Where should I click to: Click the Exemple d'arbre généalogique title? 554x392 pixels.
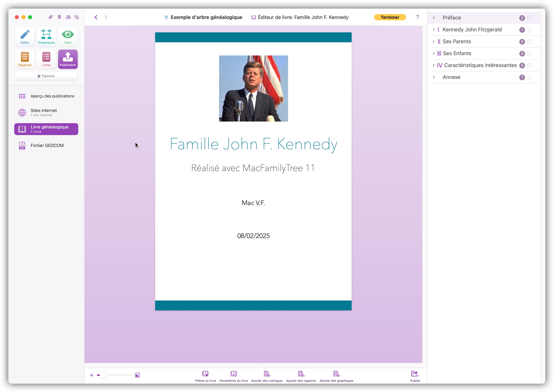tap(206, 17)
